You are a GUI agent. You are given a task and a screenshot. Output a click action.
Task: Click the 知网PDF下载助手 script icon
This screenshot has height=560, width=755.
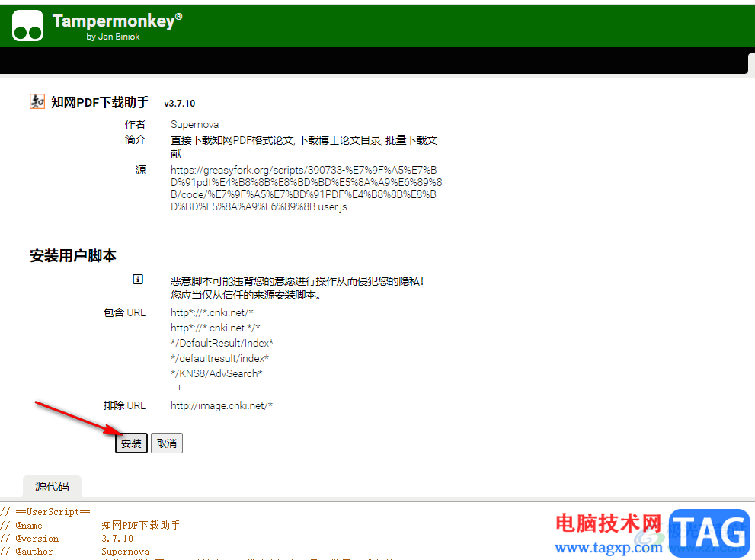coord(37,101)
